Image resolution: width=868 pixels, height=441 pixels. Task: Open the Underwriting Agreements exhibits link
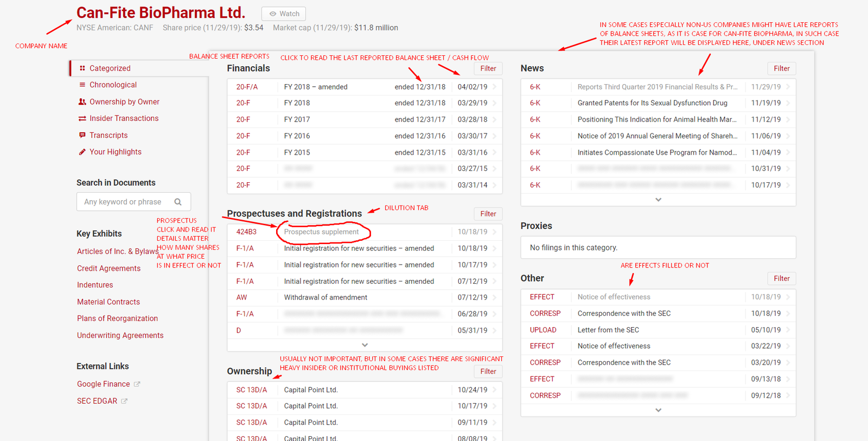120,335
